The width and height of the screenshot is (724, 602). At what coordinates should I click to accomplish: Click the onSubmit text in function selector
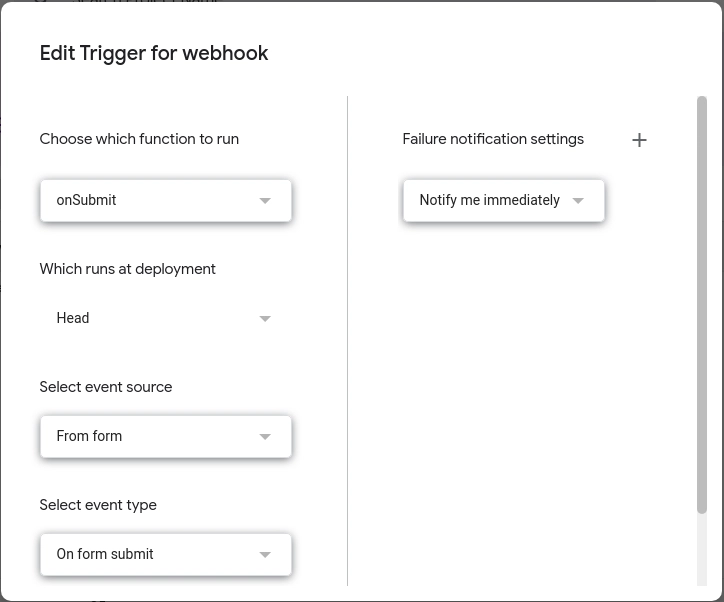click(x=86, y=200)
